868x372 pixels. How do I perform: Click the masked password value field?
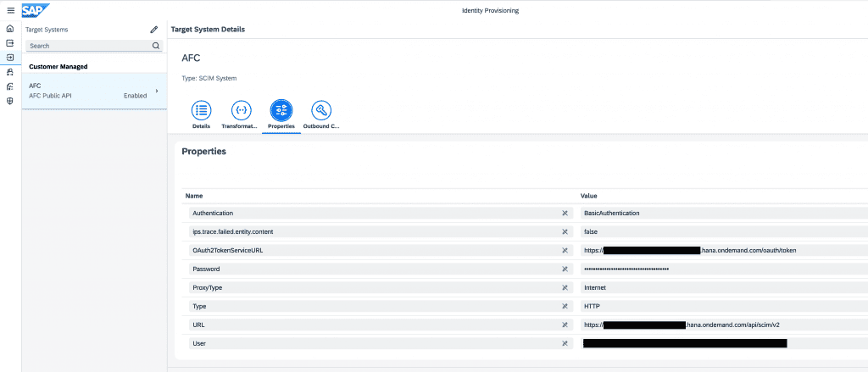point(724,269)
